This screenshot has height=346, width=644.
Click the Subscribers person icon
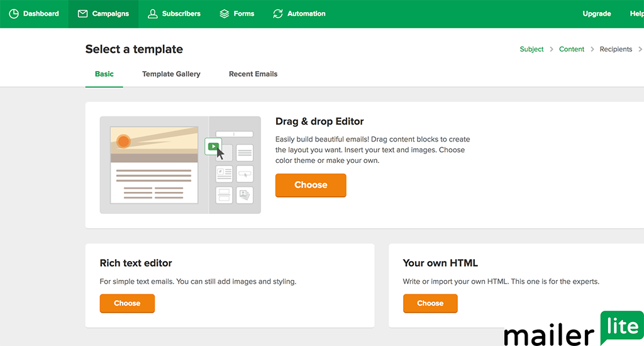(x=152, y=14)
